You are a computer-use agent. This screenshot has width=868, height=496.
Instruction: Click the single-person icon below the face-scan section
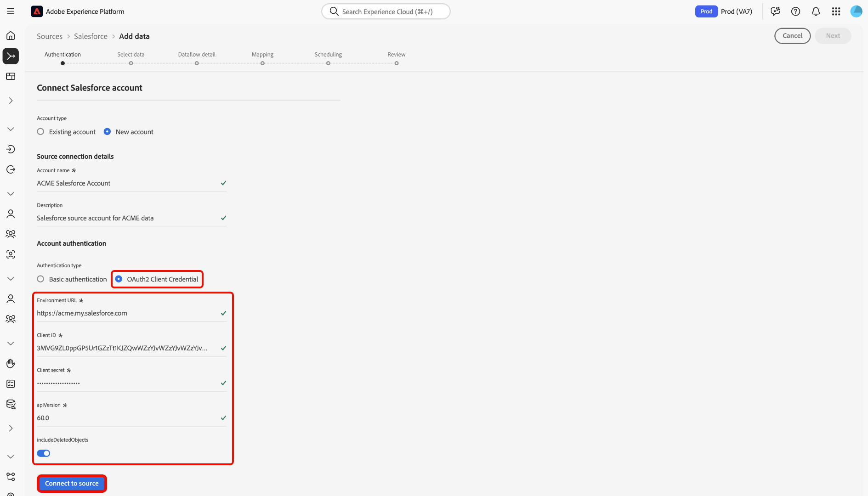[x=11, y=299]
